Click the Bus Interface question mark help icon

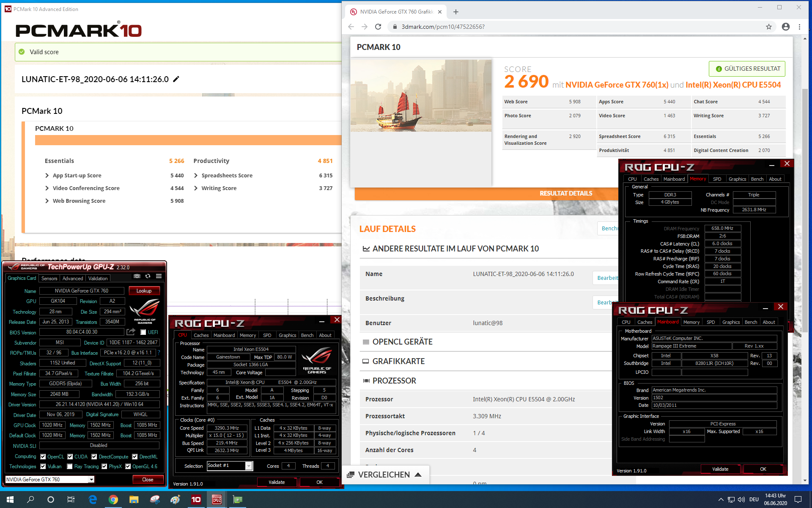coord(159,353)
